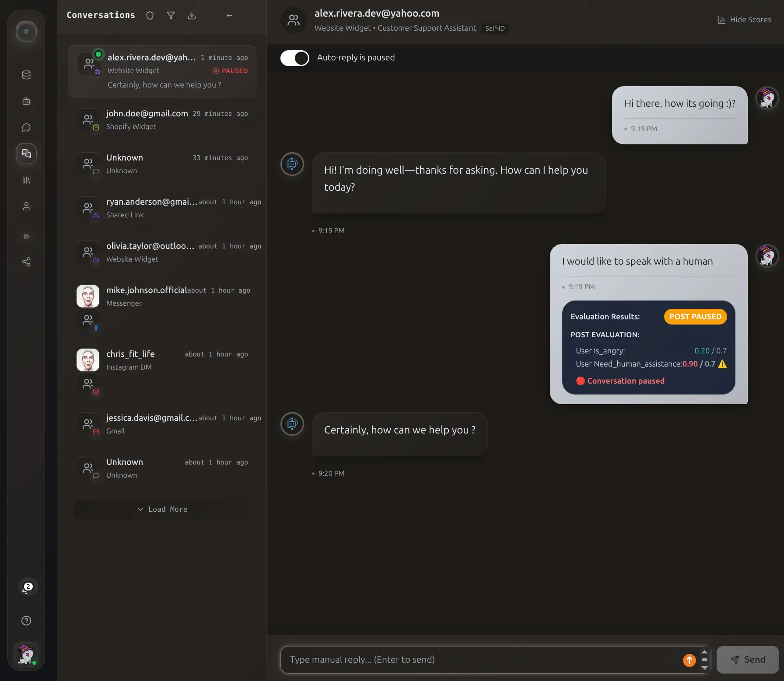The image size is (784, 681).
Task: Click the down arrow on the reply box stepper
Action: (704, 667)
